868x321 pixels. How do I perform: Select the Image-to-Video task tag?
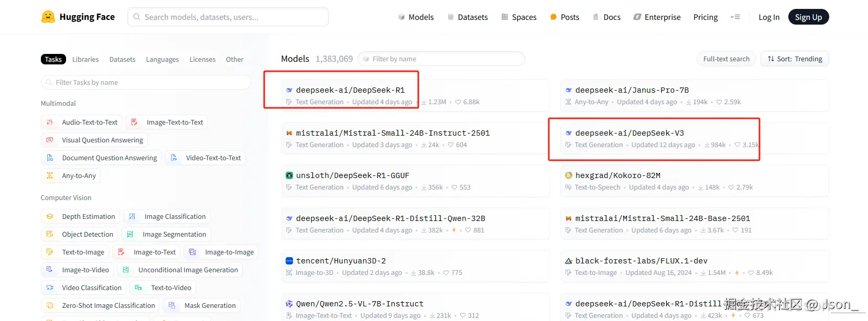[x=77, y=270]
